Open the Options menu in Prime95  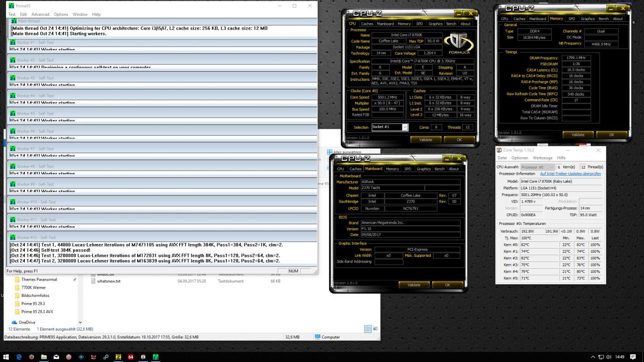pos(61,14)
